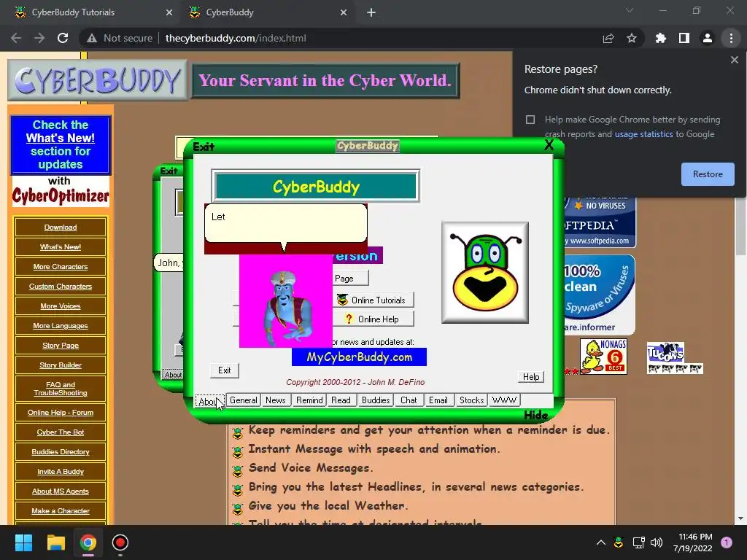Click the page vertical scrollbar down arrow
The image size is (747, 560).
740,518
